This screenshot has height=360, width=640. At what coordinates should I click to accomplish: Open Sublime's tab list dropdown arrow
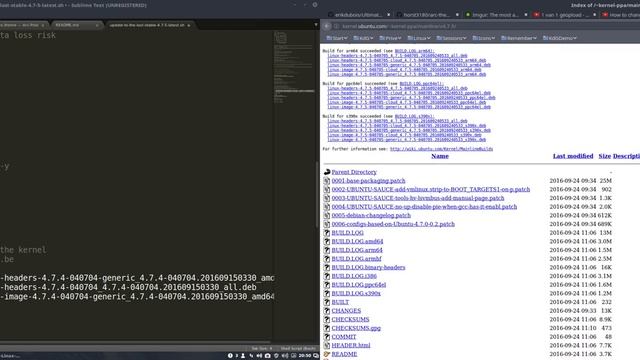click(x=316, y=25)
